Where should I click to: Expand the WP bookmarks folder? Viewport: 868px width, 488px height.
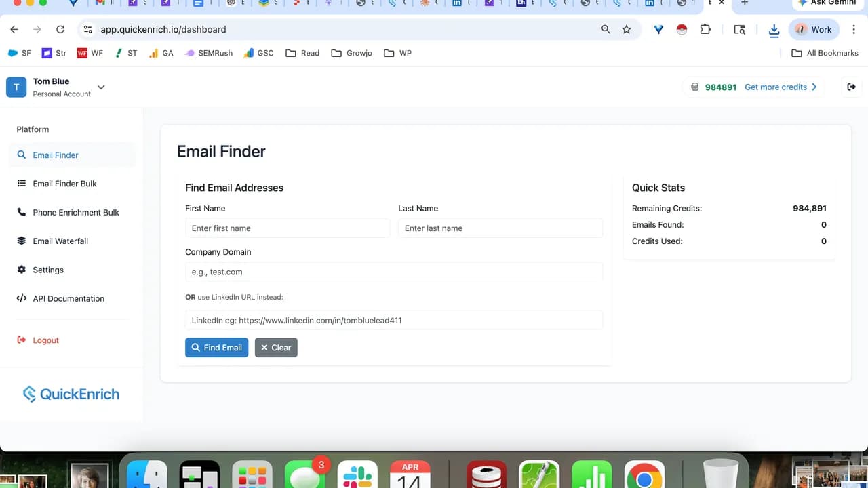point(398,53)
